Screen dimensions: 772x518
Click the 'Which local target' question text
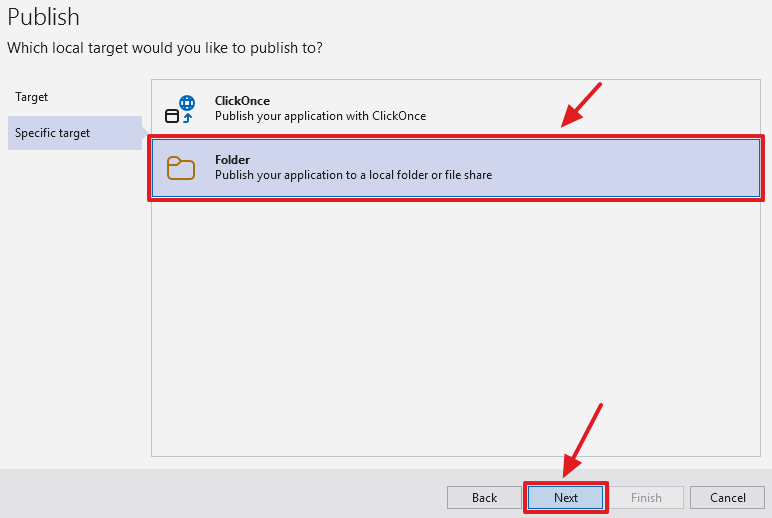[x=165, y=47]
